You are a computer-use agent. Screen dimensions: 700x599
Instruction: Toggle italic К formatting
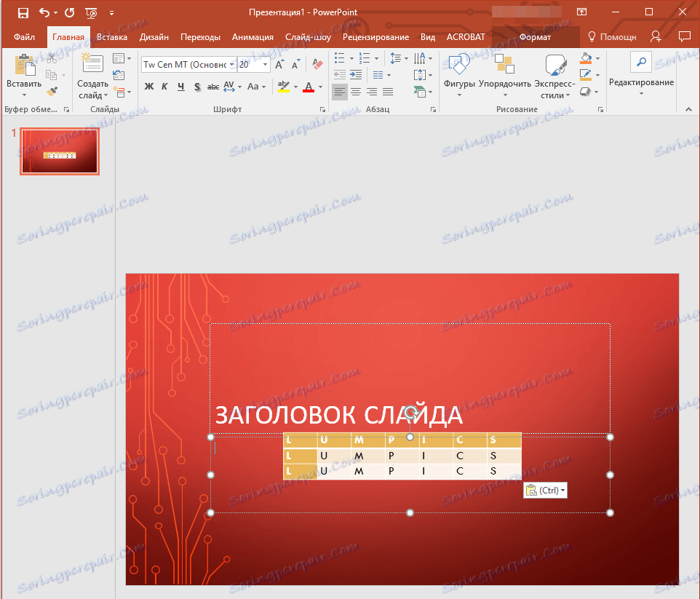[x=164, y=87]
